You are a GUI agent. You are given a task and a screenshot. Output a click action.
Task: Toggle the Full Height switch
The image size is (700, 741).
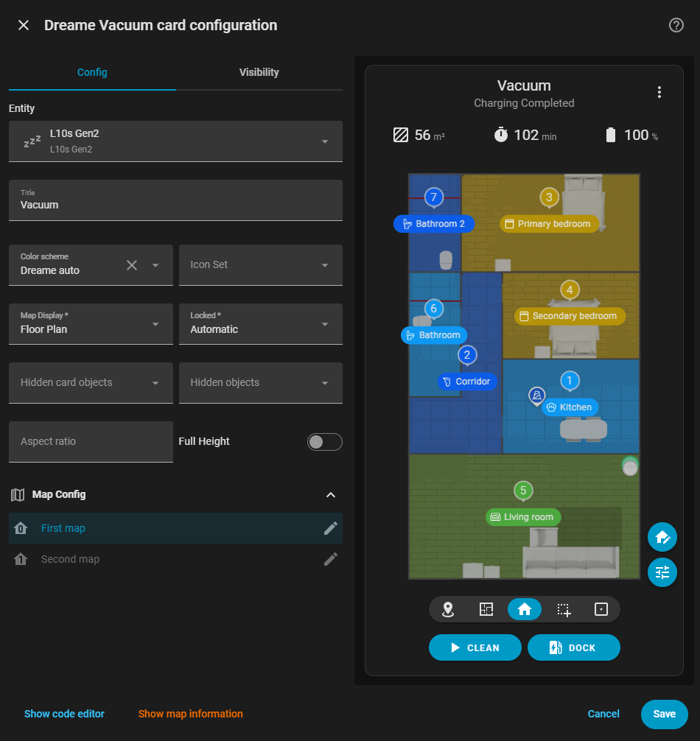tap(324, 442)
